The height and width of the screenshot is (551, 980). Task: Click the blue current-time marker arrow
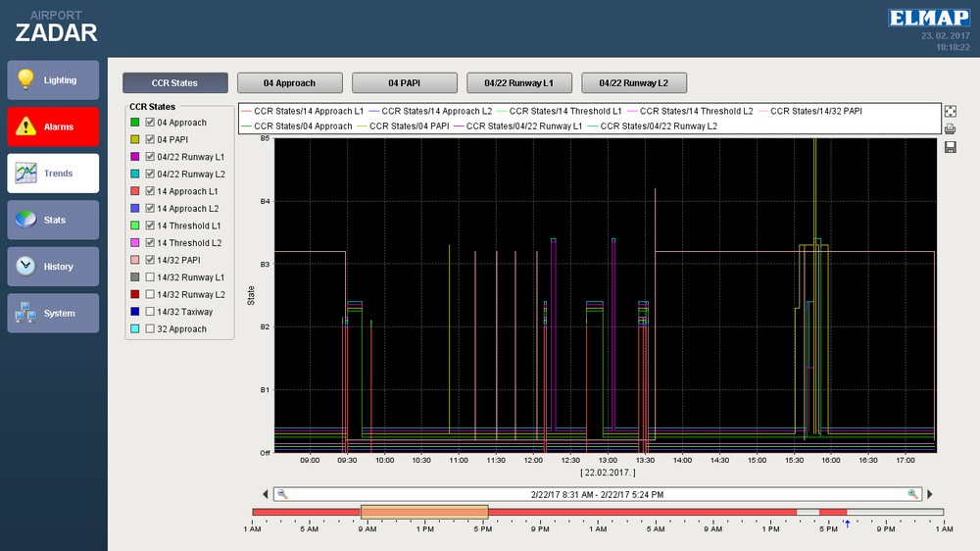847,525
